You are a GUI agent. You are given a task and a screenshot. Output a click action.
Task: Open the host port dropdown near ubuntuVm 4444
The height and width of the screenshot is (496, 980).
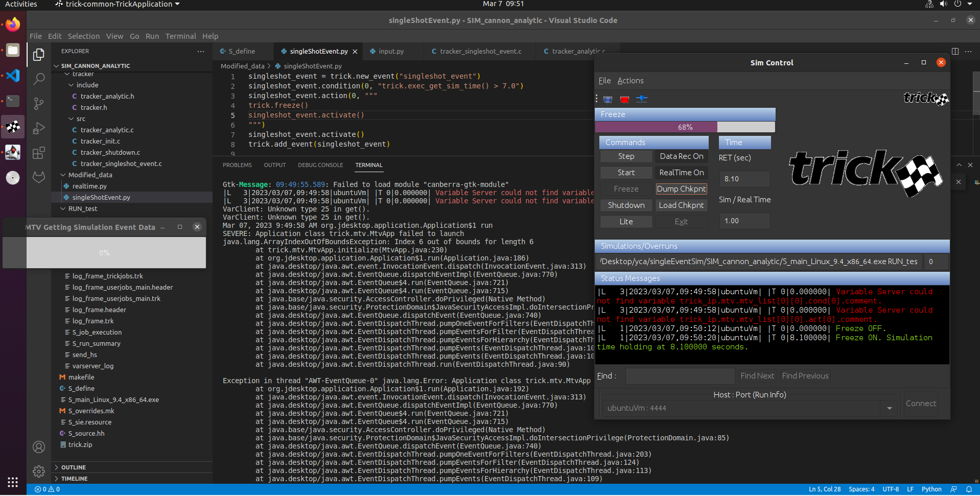pos(890,408)
